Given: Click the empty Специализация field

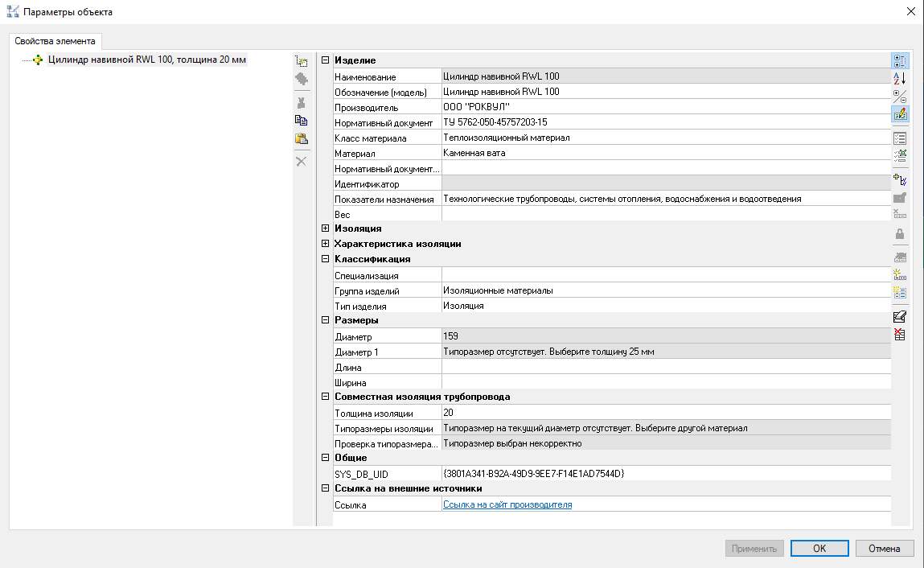Looking at the screenshot, I should coord(666,275).
